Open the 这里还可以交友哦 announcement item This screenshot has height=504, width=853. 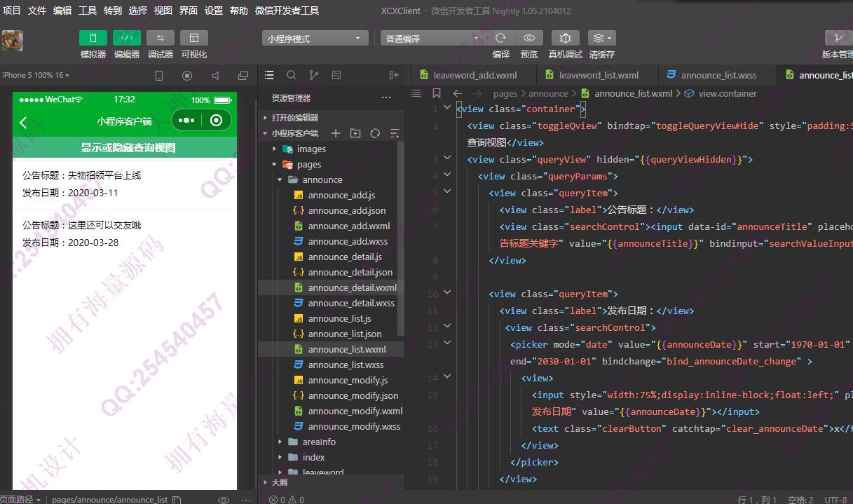pyautogui.click(x=125, y=233)
